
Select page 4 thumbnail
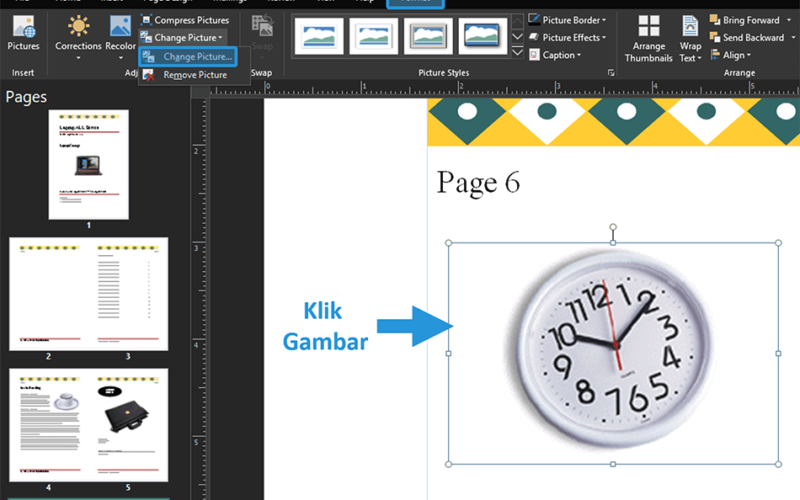(x=48, y=425)
